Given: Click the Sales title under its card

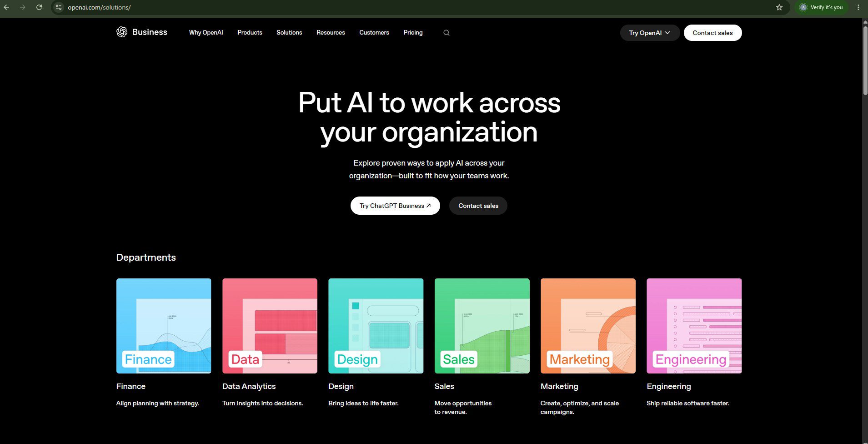Looking at the screenshot, I should click(x=444, y=386).
